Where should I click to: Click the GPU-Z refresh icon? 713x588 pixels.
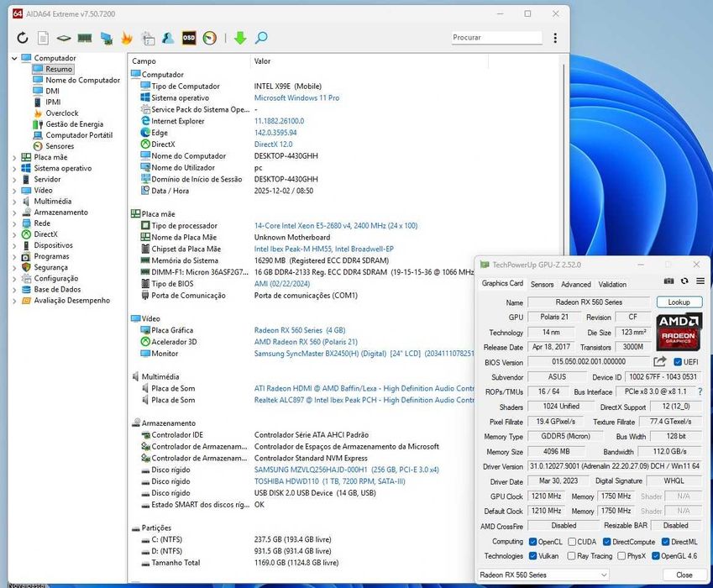684,281
